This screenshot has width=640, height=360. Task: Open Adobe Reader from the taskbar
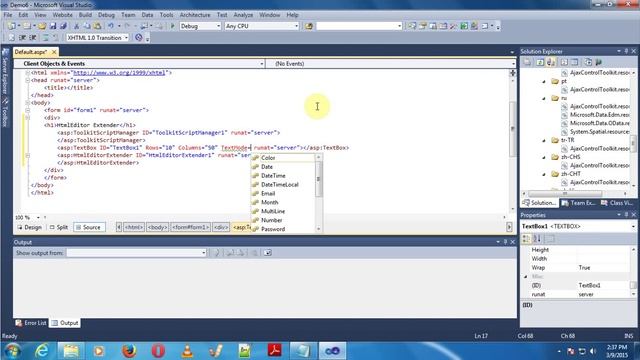pyautogui.click(x=274, y=350)
